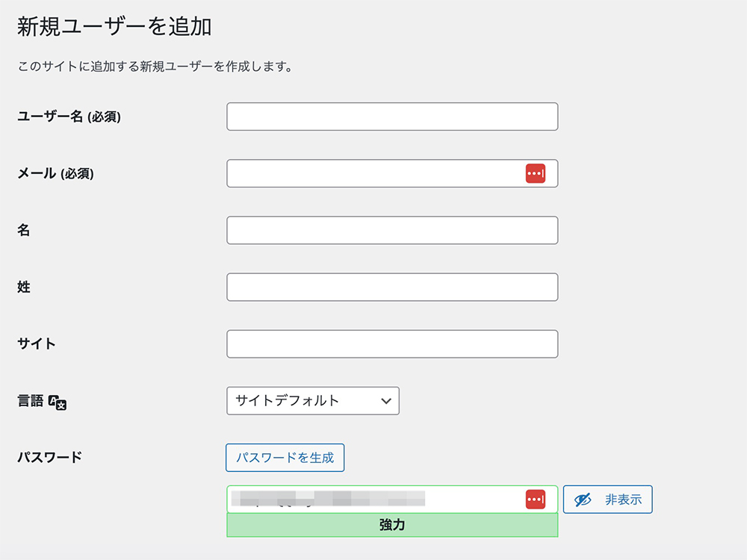Click the text このサイトに追加する新規ユーザーを作成します。
Viewport: 747px width, 560px height.
click(155, 66)
